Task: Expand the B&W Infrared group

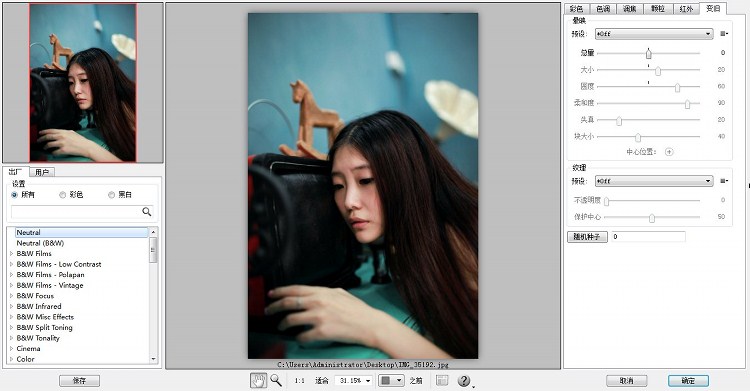Action: [x=11, y=306]
